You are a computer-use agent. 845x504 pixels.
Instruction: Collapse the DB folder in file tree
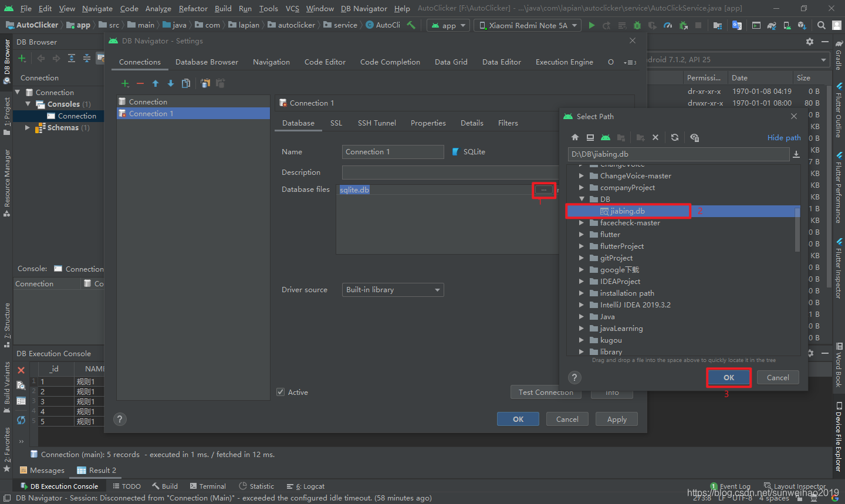[x=582, y=199]
